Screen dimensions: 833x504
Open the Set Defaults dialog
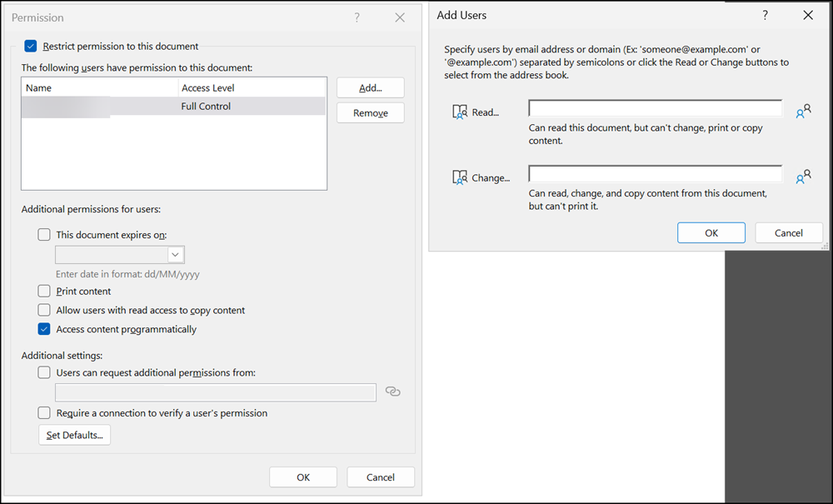[73, 434]
